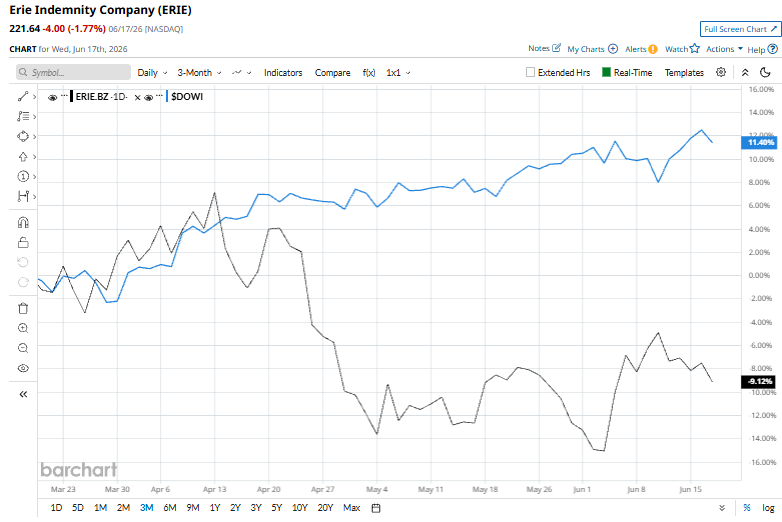This screenshot has height=522, width=782.
Task: Select the 1M time range
Action: [100, 508]
